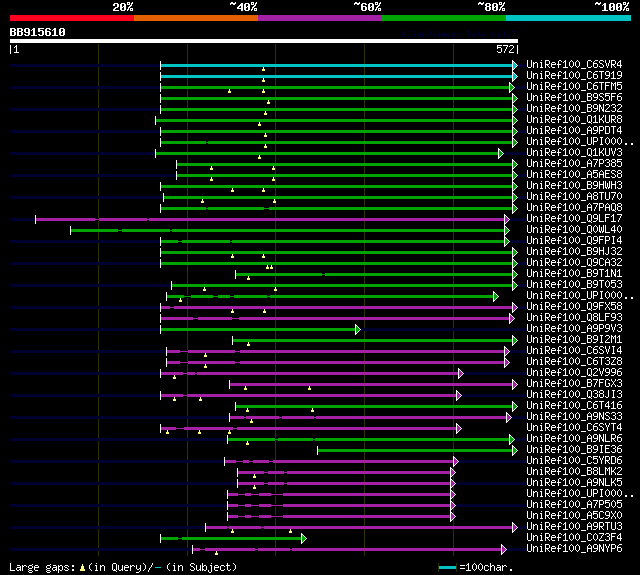Screen dimensions: 640x575
Task: Select label UniRef100_A9NS33
Action: pos(574,417)
